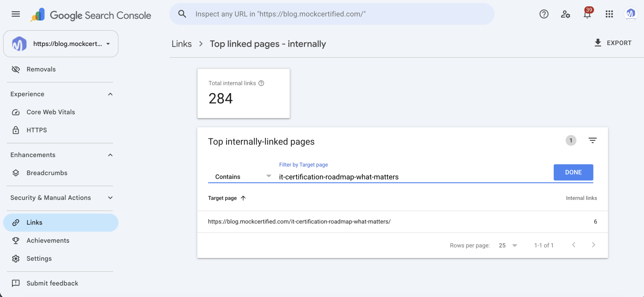Screen dimensions: 644x297
Task: Open the Help icon
Action: click(544, 14)
